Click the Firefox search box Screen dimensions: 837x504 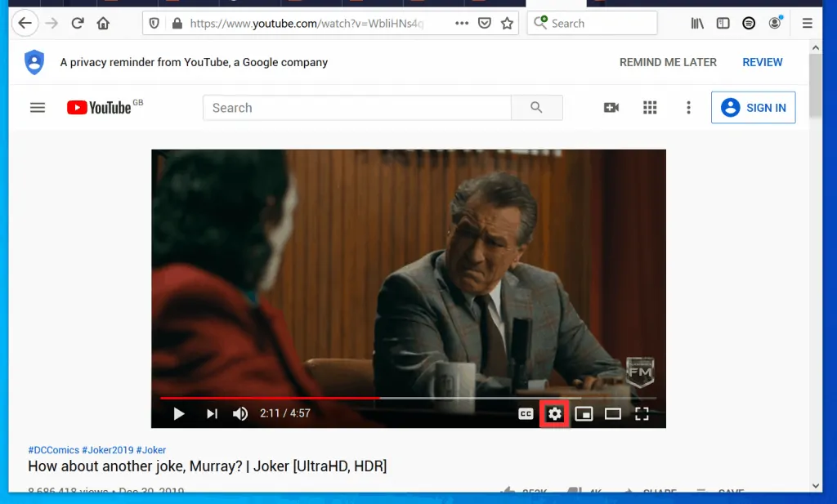[x=592, y=24]
